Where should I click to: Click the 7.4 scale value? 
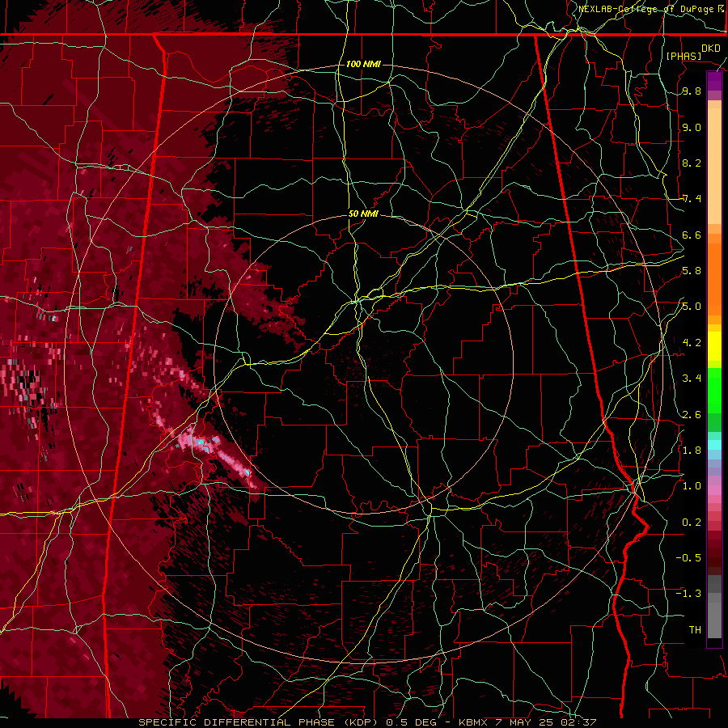coord(692,199)
